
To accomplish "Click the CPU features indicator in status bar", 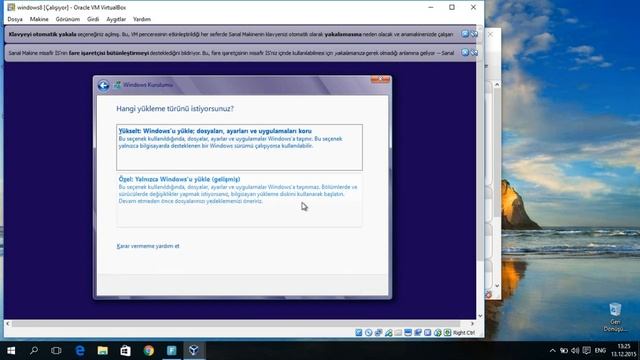I will [427, 333].
